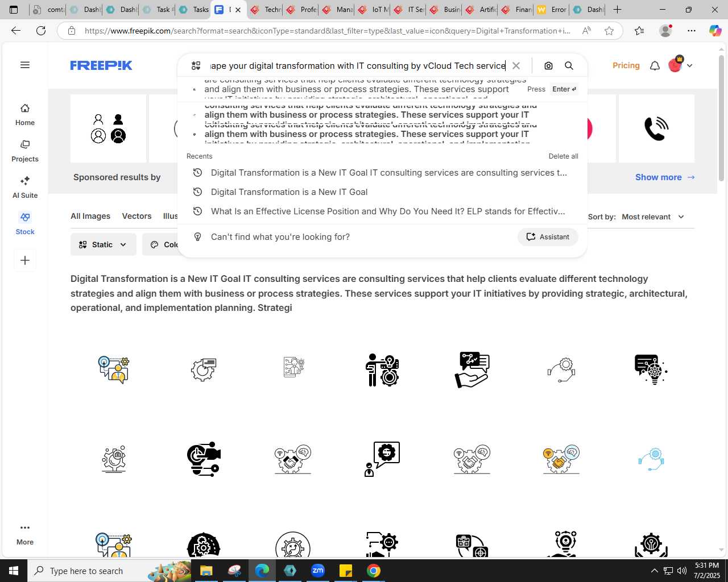Viewport: 728px width, 582px height.
Task: Select the colored handshake gear icon
Action: point(561,459)
